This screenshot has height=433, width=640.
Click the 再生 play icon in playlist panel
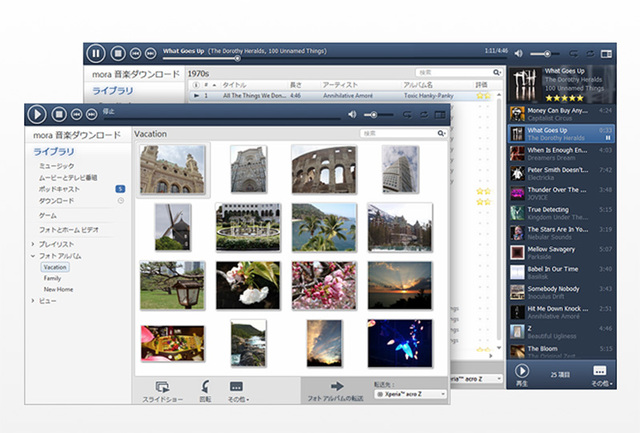pyautogui.click(x=521, y=370)
